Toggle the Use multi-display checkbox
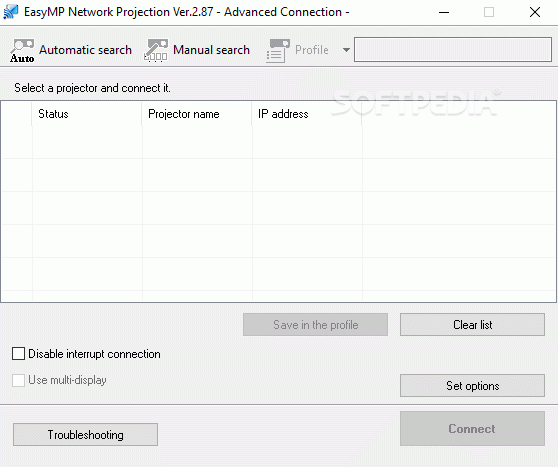The image size is (558, 467). click(18, 380)
